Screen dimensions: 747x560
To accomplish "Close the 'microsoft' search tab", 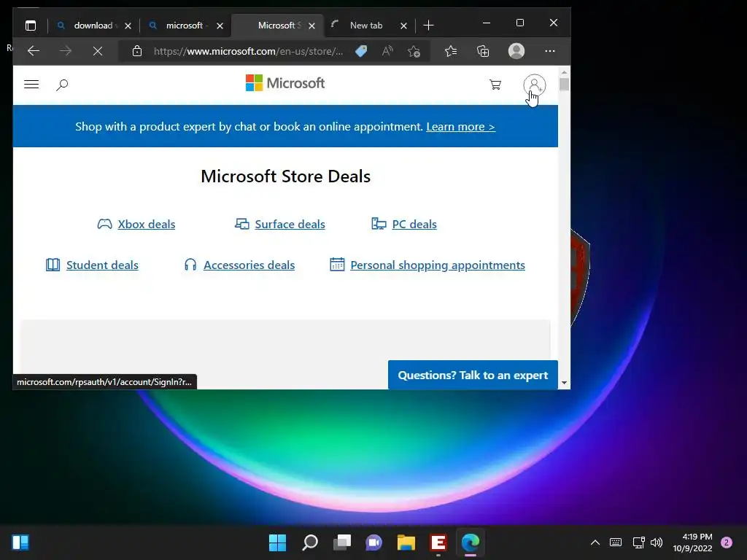I will [220, 26].
